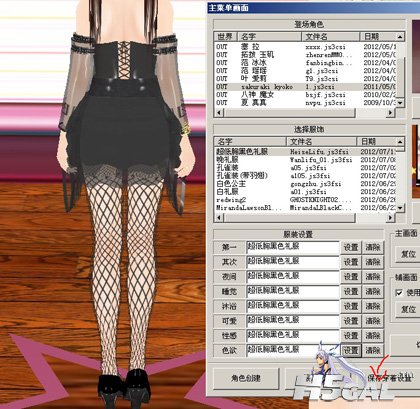Viewport: 420px width, 409px height.
Task: Click down arrow of character list scrollbar
Action: (x=400, y=103)
